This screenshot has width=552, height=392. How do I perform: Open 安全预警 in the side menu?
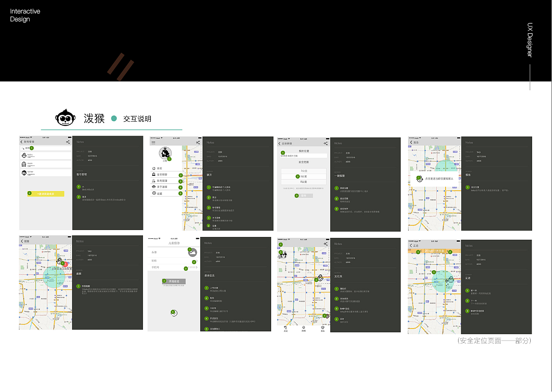click(166, 174)
